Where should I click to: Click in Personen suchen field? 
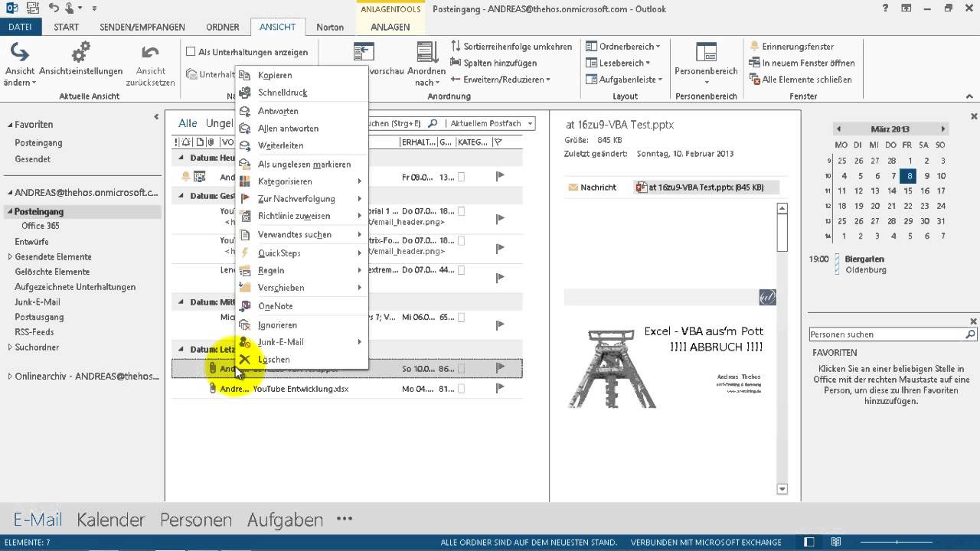coord(887,334)
